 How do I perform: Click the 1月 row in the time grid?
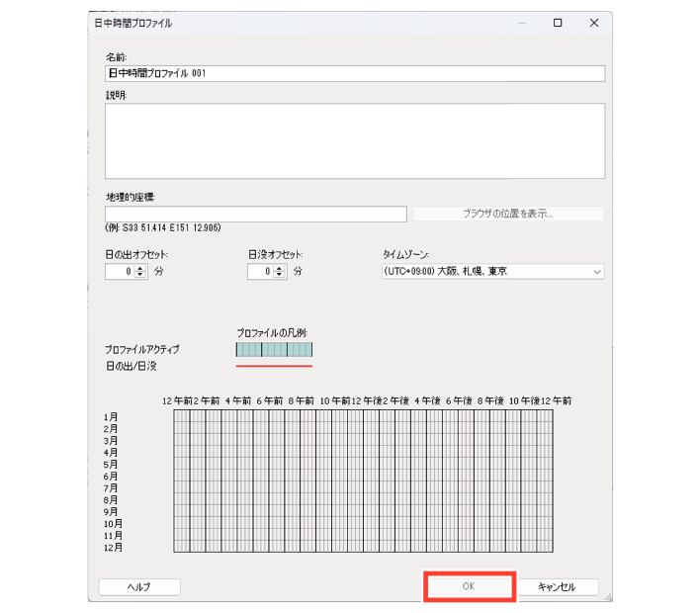click(362, 416)
